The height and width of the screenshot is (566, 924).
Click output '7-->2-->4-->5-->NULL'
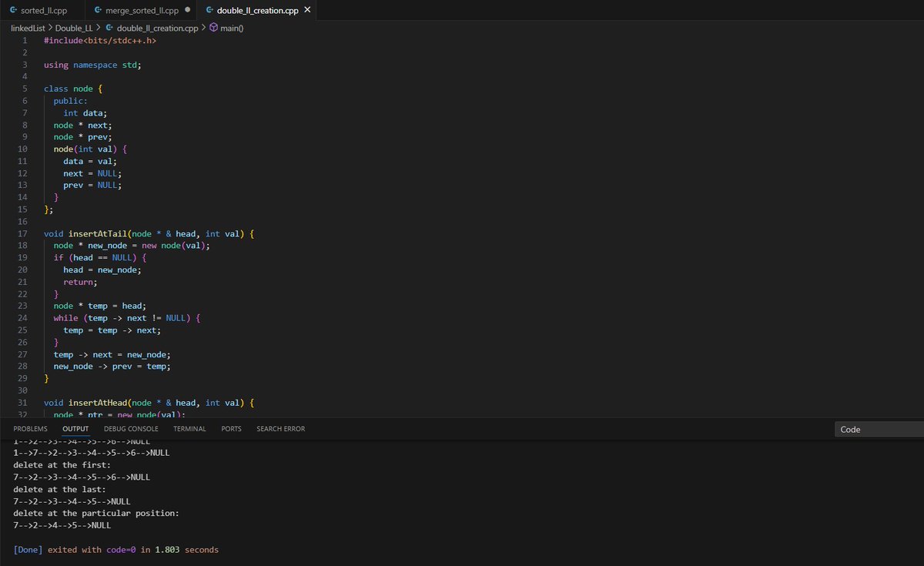62,525
